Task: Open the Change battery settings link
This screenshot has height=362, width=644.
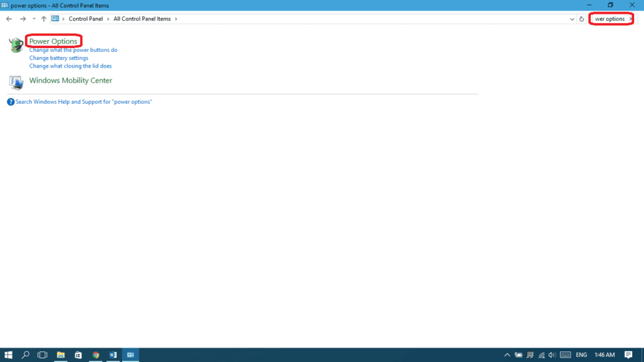Action: (58, 58)
